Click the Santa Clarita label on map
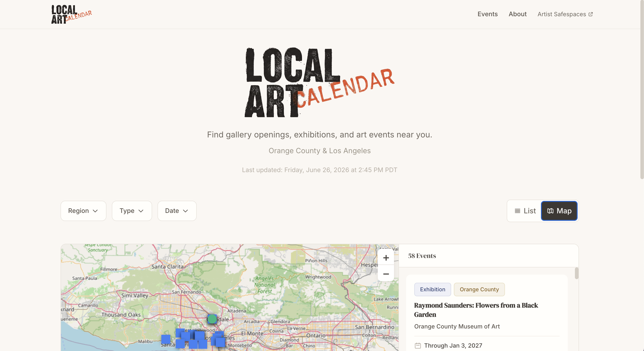This screenshot has width=644, height=351. click(167, 267)
